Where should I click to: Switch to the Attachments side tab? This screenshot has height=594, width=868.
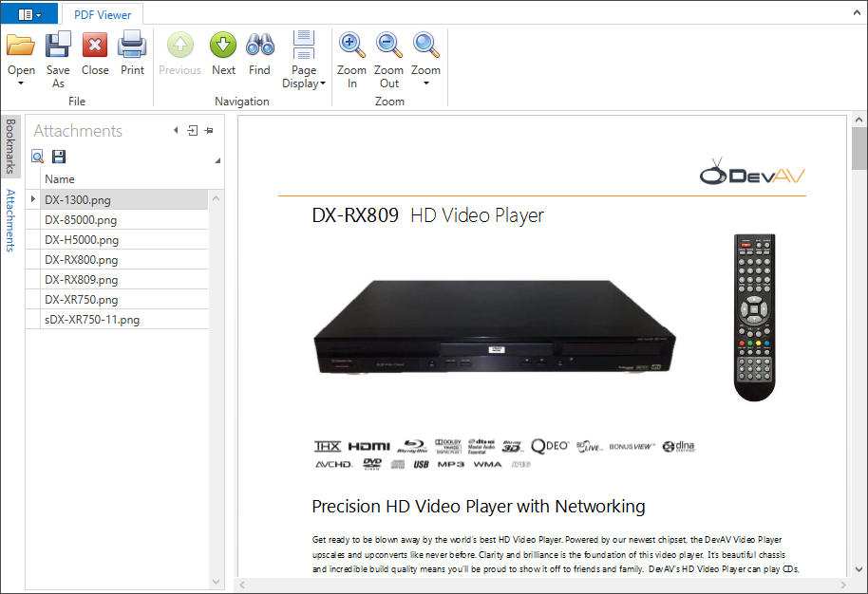[10, 220]
